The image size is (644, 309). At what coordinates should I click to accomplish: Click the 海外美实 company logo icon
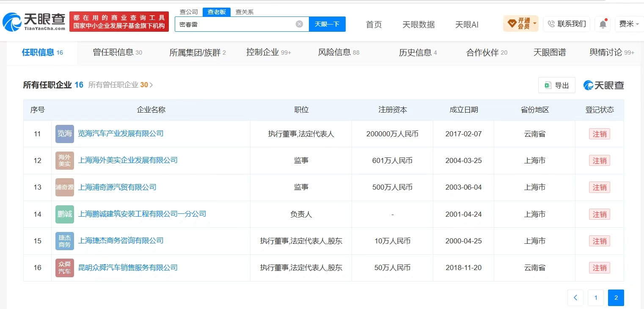pos(65,160)
